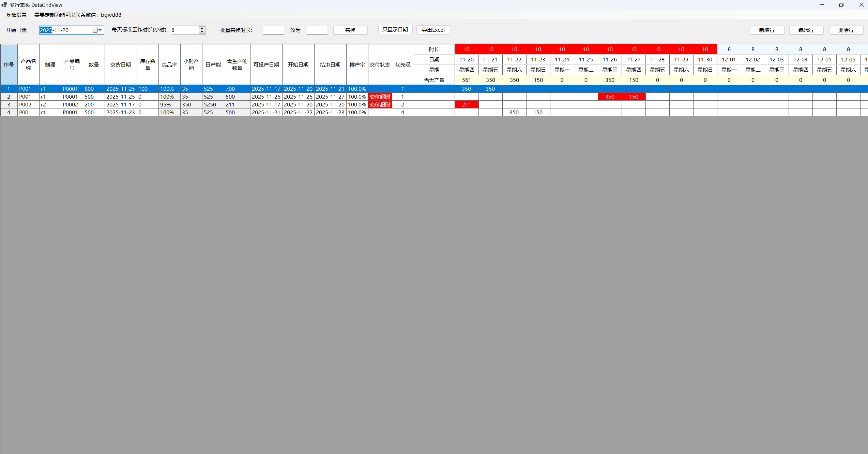Increase 每天标准工作时长 with the up spinner arrow
868x454 pixels.
click(x=202, y=28)
